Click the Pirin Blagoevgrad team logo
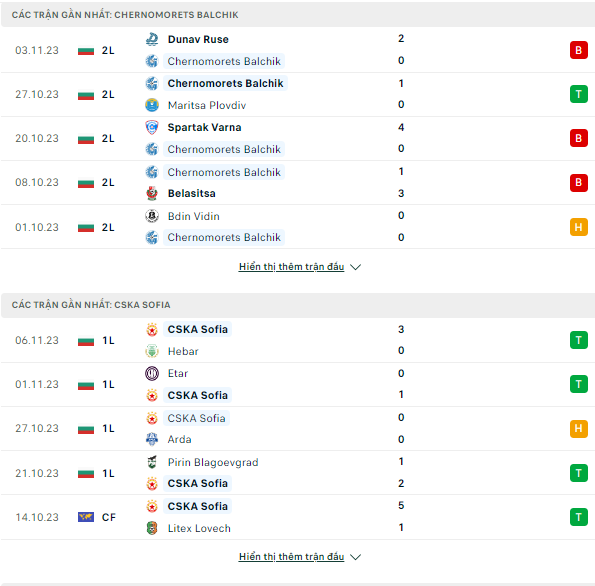This screenshot has width=595, height=586. click(x=152, y=462)
